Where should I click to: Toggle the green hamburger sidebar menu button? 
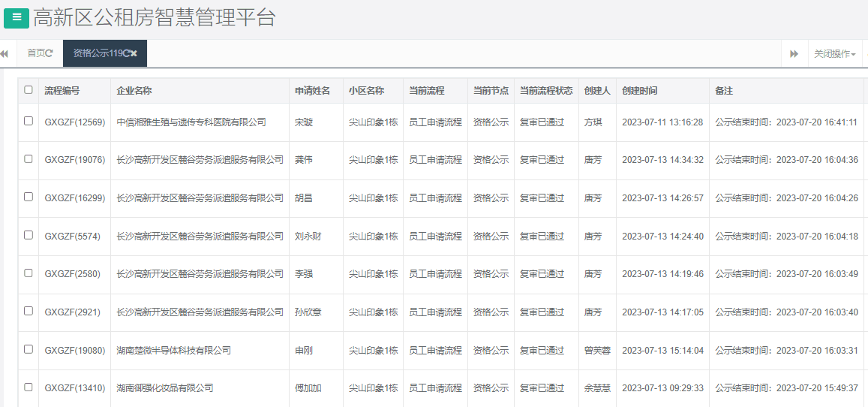(x=16, y=18)
